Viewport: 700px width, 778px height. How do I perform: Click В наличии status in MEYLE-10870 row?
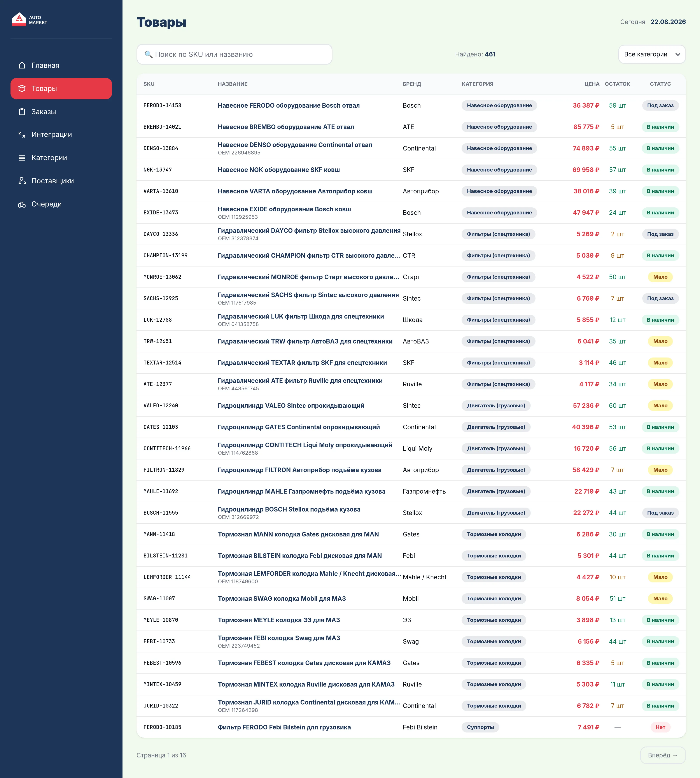pos(660,620)
